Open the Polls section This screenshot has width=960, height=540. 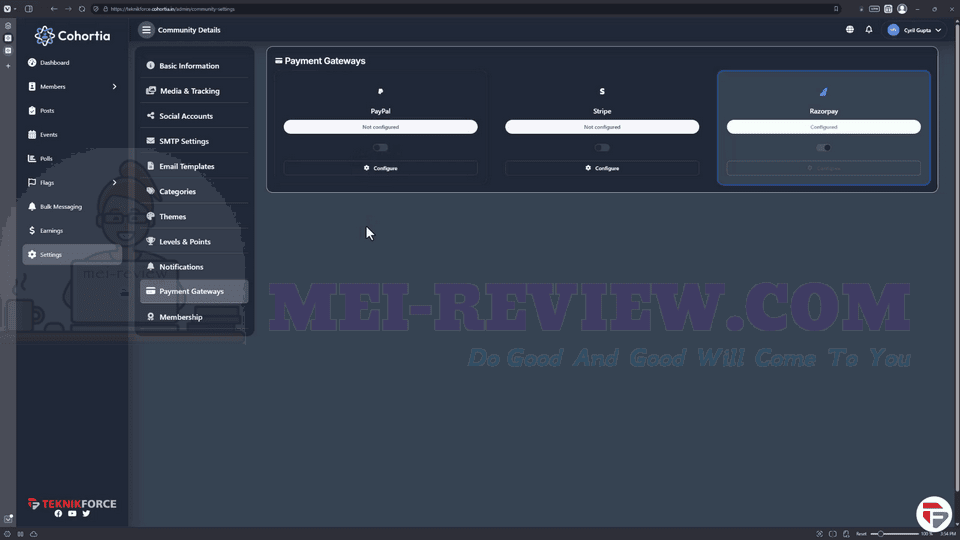coord(46,159)
